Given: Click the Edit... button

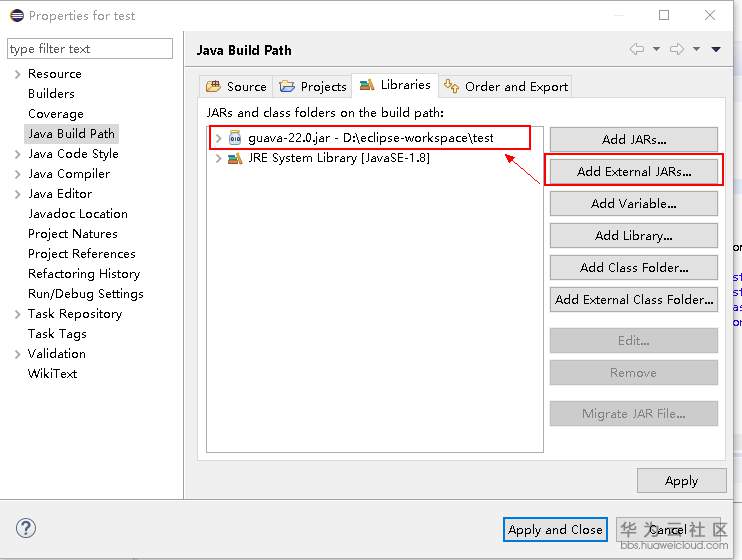Looking at the screenshot, I should pos(634,341).
